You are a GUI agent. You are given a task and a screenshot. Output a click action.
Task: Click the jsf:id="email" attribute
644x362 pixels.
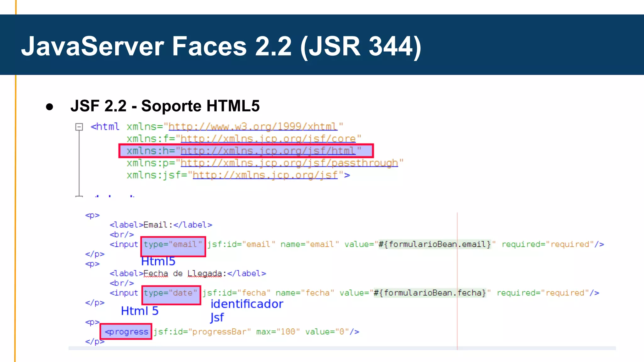pyautogui.click(x=241, y=244)
